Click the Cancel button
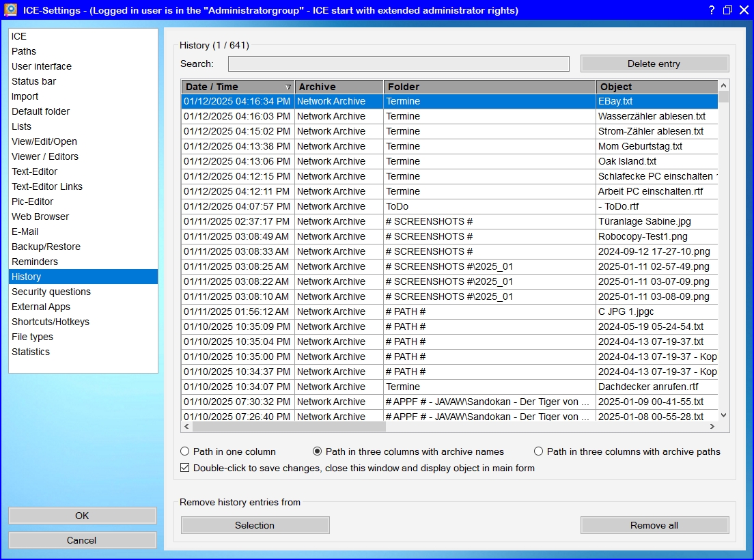Image resolution: width=754 pixels, height=560 pixels. pyautogui.click(x=82, y=540)
